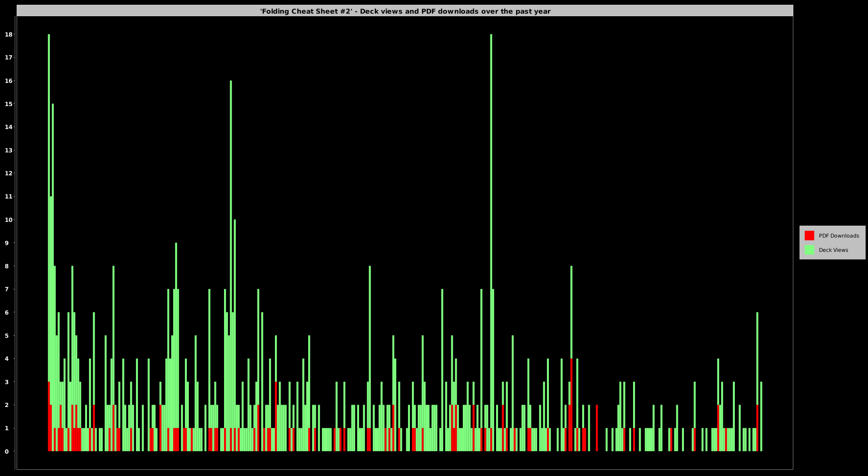Click the y-axis label 16
This screenshot has height=476, width=868.
point(8,81)
